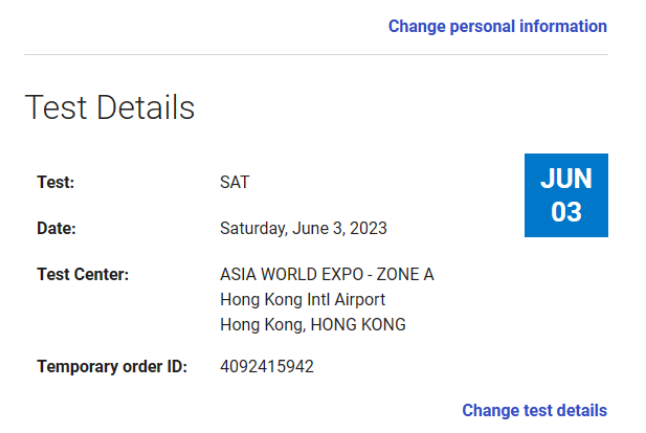The height and width of the screenshot is (433, 646).
Task: Click the Test Center: field label
Action: 83,274
